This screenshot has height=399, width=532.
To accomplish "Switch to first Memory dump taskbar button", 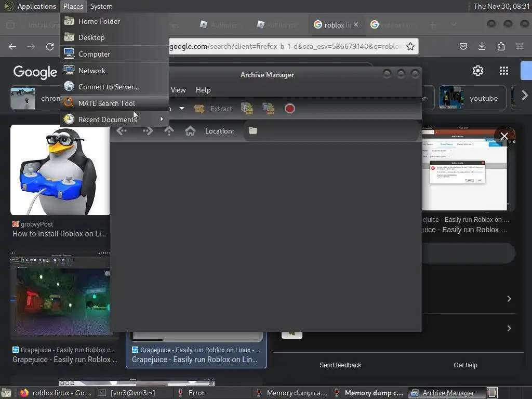I will 292,393.
